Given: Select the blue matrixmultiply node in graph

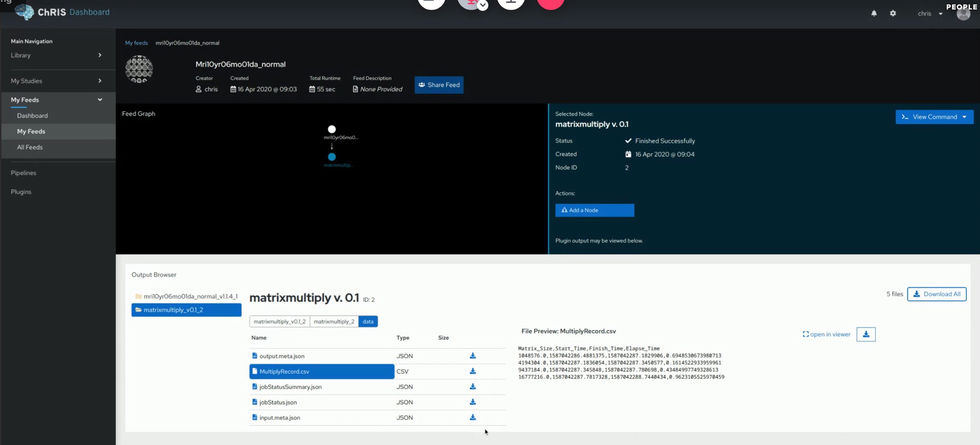Looking at the screenshot, I should point(332,157).
